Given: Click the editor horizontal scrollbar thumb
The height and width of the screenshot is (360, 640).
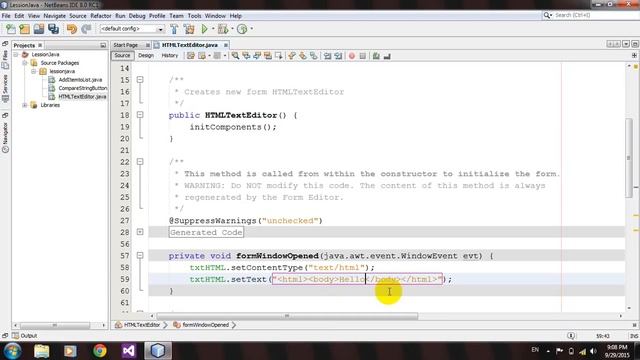Looking at the screenshot, I should pos(287,316).
